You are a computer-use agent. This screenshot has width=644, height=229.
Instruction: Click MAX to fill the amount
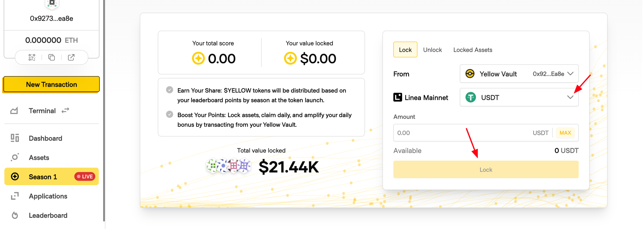[565, 133]
